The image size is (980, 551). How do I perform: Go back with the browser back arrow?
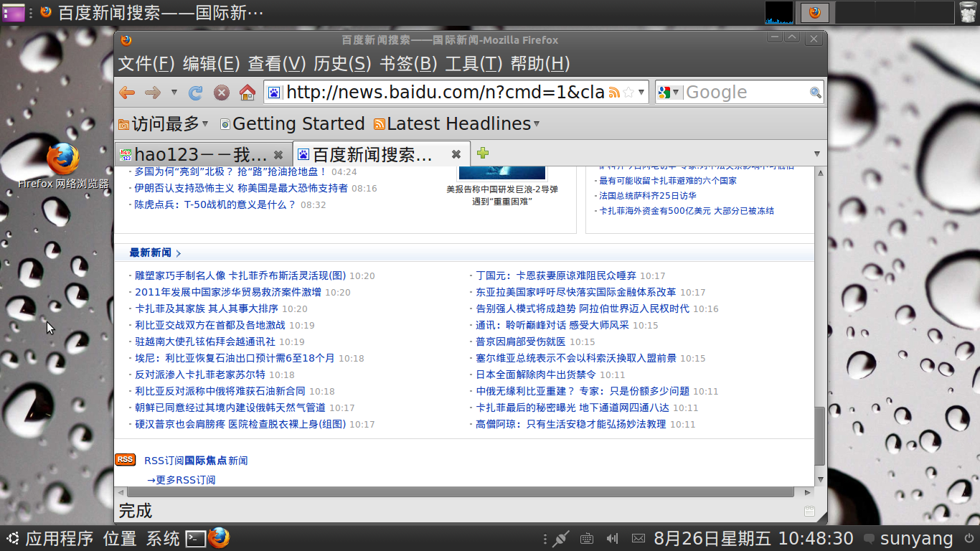coord(127,93)
